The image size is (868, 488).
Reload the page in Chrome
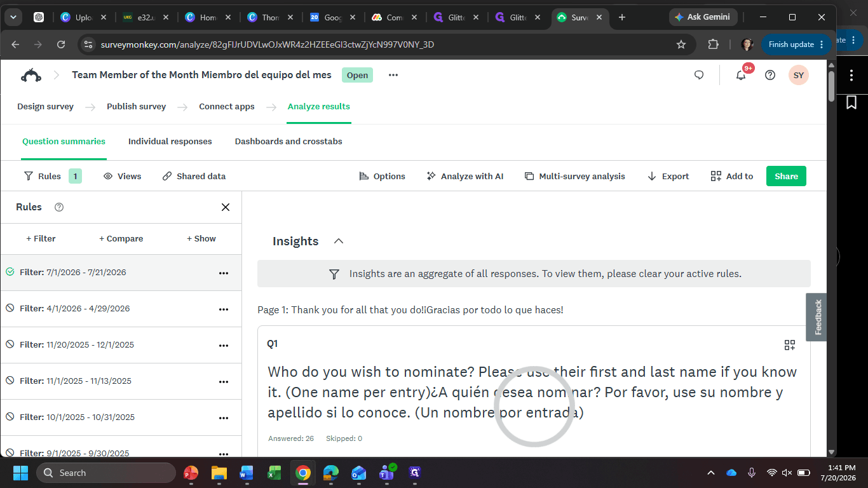point(61,44)
